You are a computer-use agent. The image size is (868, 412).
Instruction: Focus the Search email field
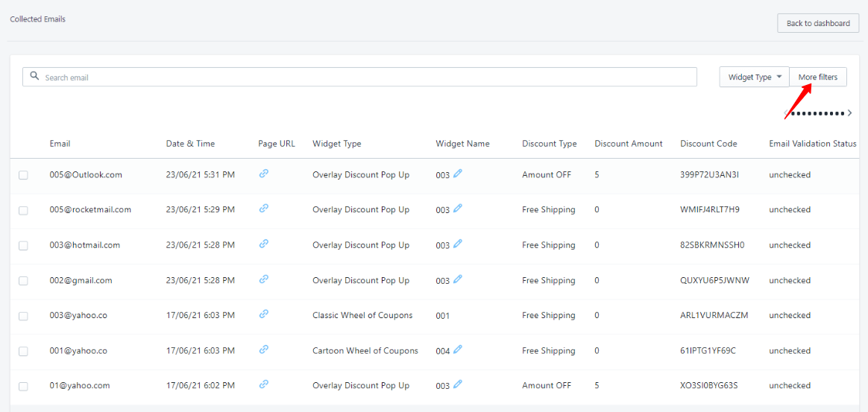[x=360, y=77]
